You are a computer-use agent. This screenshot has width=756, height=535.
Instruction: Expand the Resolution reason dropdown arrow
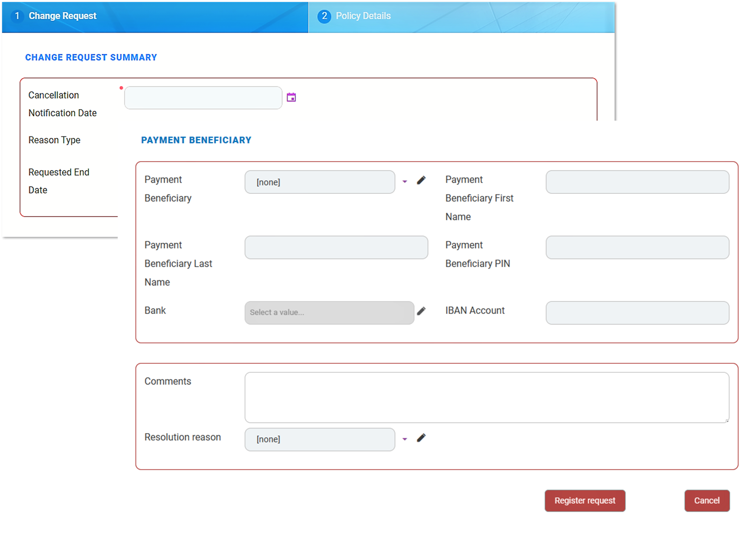click(x=405, y=439)
